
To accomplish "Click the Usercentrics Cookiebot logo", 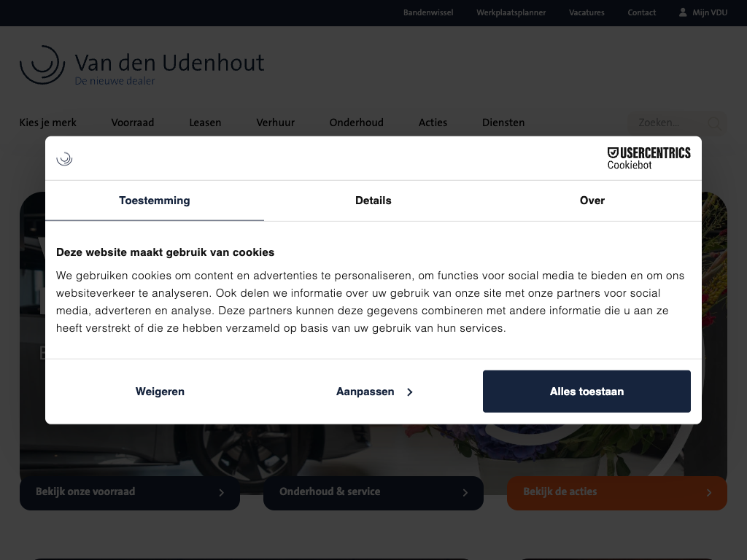I will click(x=649, y=158).
